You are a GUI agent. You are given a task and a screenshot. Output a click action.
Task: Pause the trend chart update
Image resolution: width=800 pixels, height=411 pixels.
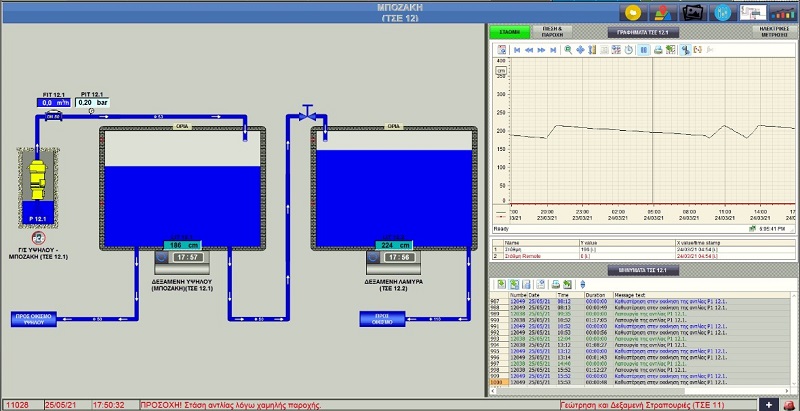point(644,49)
